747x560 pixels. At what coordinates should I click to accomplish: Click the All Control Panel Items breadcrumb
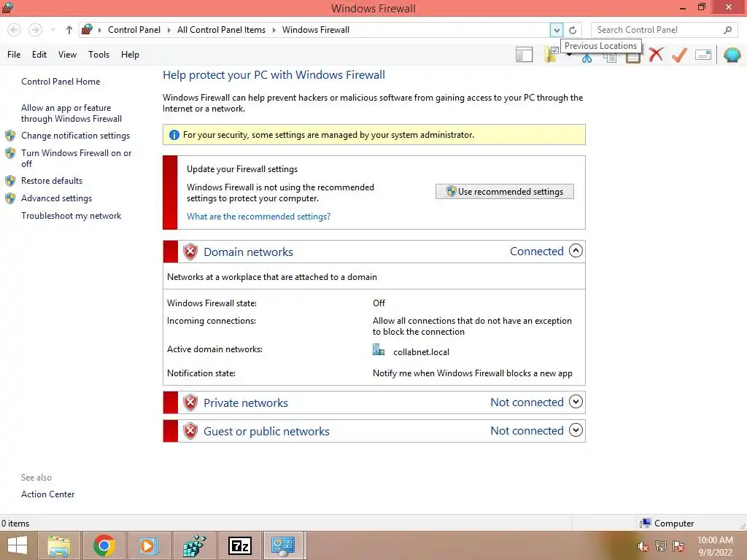(x=221, y=30)
